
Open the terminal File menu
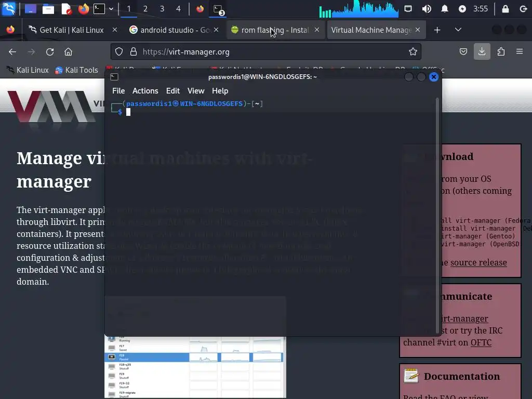point(118,91)
